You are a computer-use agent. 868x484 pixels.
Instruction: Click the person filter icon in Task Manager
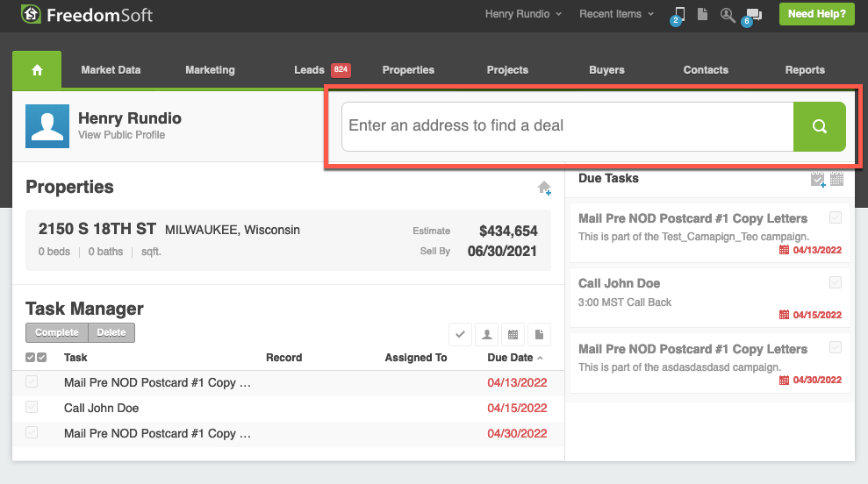pyautogui.click(x=486, y=333)
